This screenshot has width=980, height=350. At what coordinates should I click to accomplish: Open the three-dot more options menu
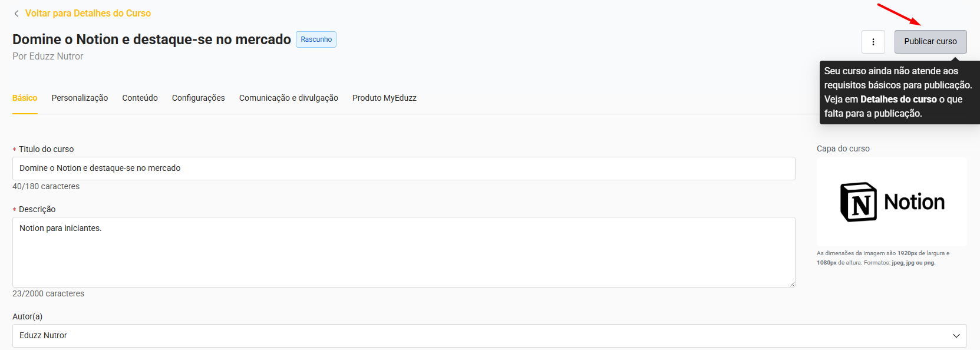click(873, 42)
